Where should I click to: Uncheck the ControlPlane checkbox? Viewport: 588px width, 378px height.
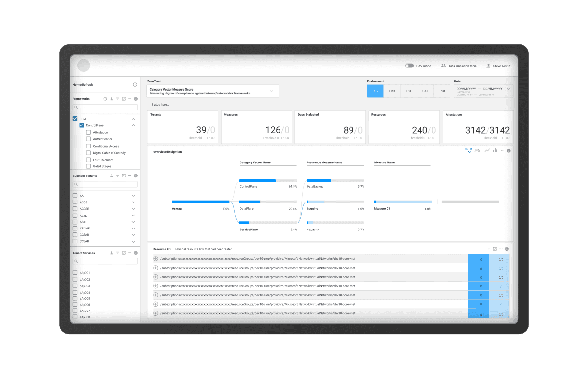pos(82,125)
